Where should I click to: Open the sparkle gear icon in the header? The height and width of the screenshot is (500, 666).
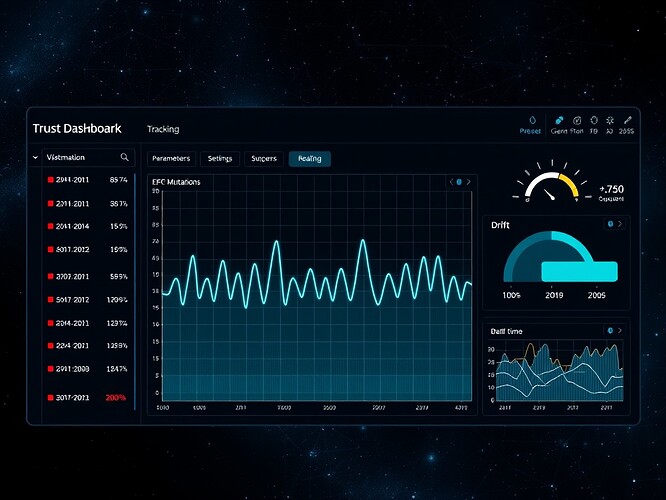coord(610,121)
